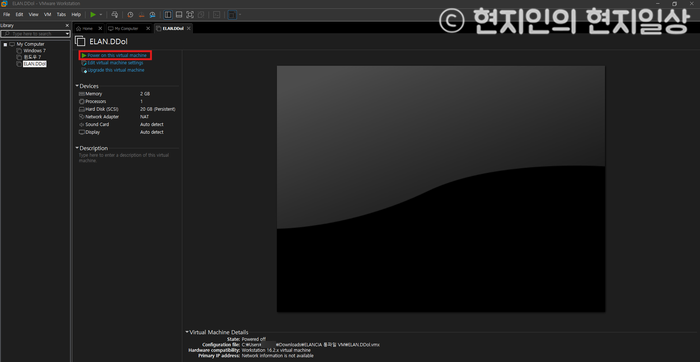Click the NAT network adapter value
700x362 pixels.
point(144,117)
